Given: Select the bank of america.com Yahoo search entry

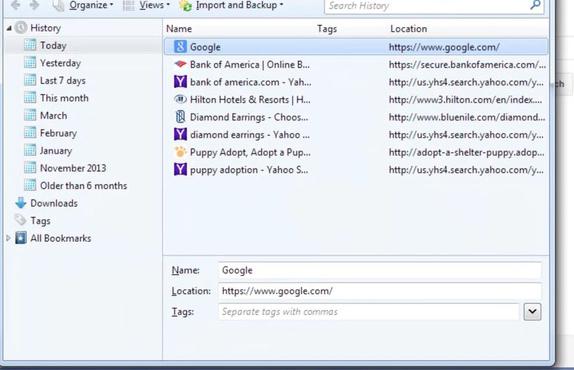Looking at the screenshot, I should [x=356, y=82].
